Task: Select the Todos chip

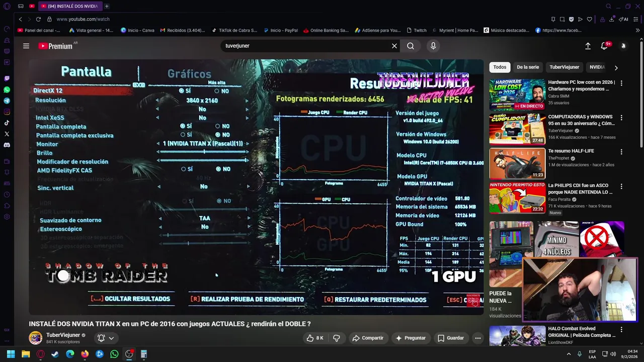Action: (500, 67)
